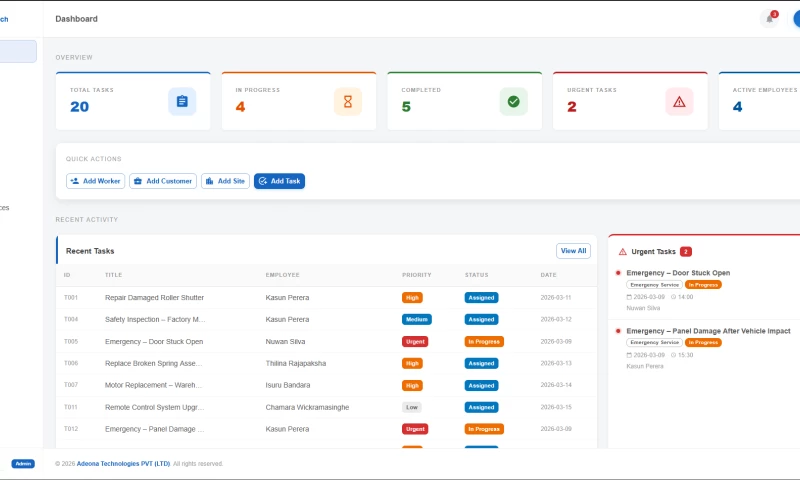
Task: Click the Add Task button
Action: tap(280, 181)
